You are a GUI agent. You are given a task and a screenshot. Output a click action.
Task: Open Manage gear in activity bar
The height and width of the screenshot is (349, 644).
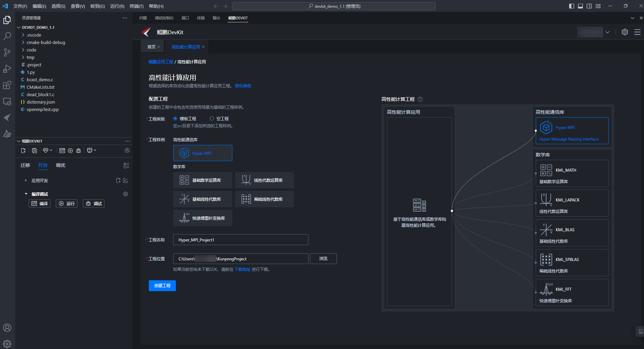7,344
